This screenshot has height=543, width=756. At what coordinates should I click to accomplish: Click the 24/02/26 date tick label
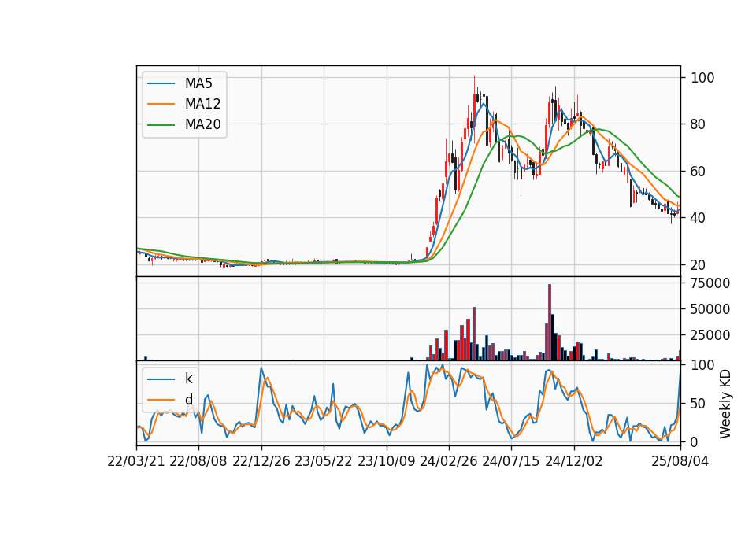coord(448,461)
